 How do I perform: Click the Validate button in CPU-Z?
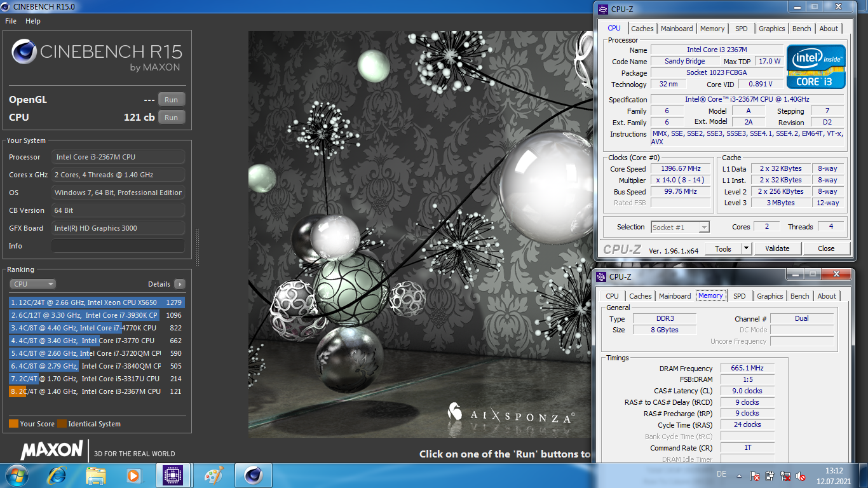point(777,248)
